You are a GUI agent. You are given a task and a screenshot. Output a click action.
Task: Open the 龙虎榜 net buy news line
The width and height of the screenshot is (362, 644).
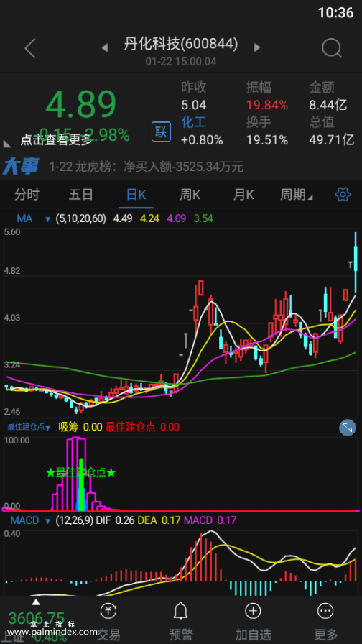tap(146, 167)
